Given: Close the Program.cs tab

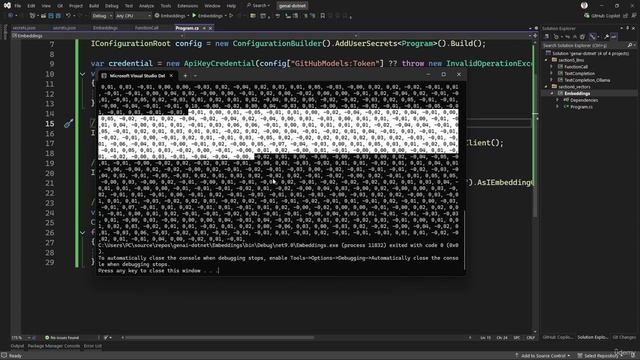Looking at the screenshot, I should pos(211,28).
